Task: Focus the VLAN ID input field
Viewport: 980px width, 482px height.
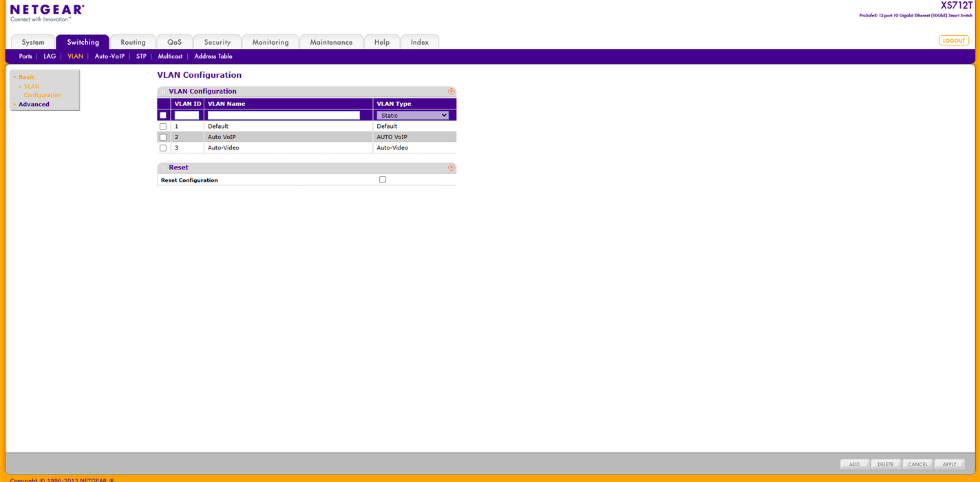Action: click(x=187, y=116)
